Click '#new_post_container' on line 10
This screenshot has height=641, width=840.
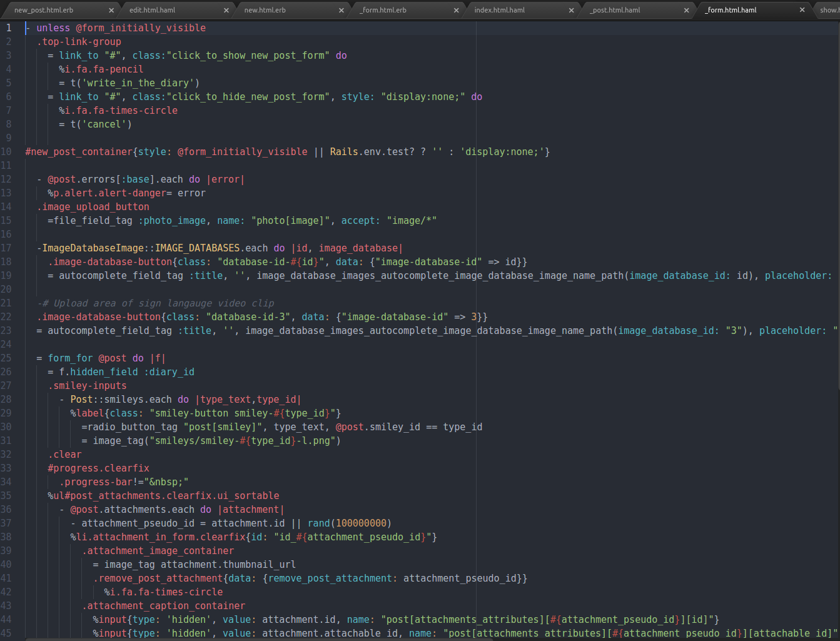tap(79, 152)
